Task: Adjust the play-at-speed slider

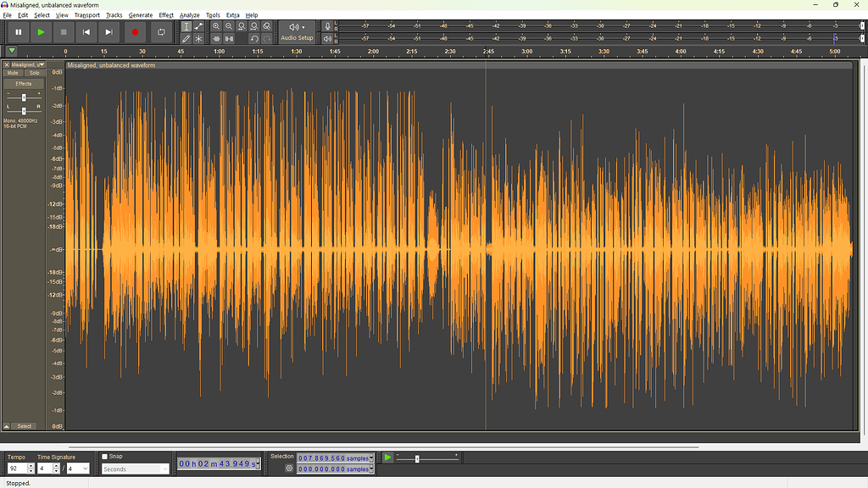Action: (x=418, y=457)
